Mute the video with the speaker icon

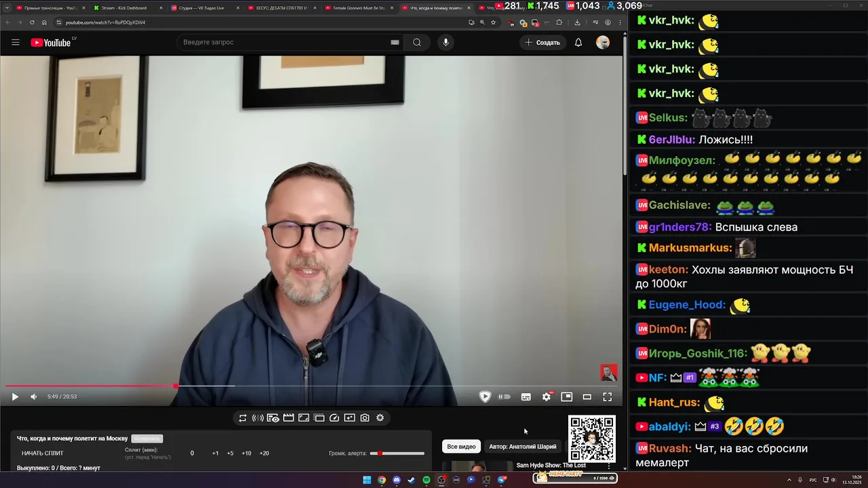[x=34, y=396]
